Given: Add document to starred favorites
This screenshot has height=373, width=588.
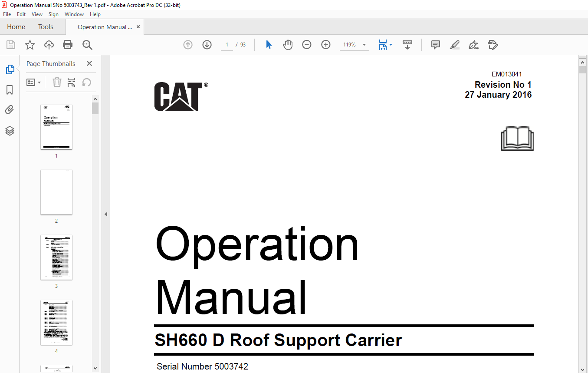Looking at the screenshot, I should coord(30,45).
